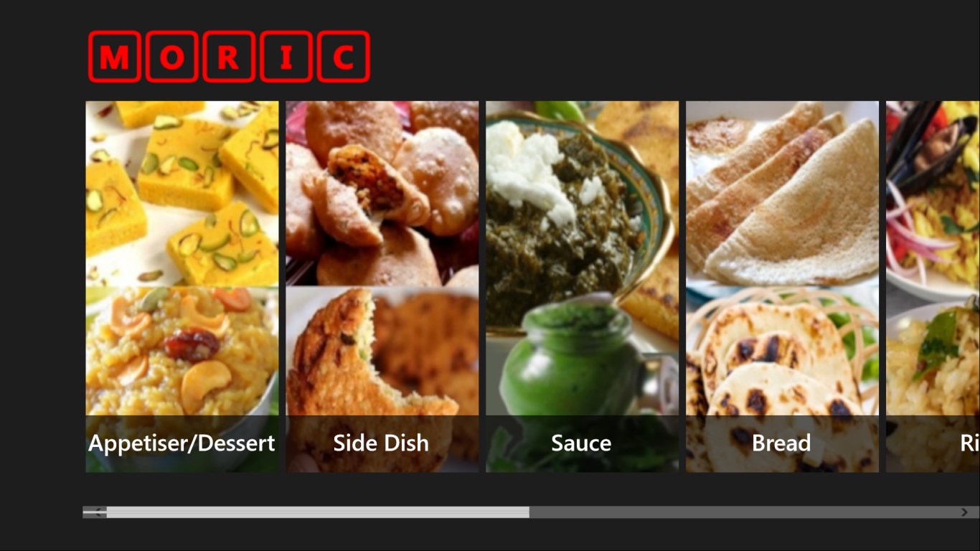The image size is (980, 551).
Task: Click the red M letter tile in logo
Action: pos(115,56)
